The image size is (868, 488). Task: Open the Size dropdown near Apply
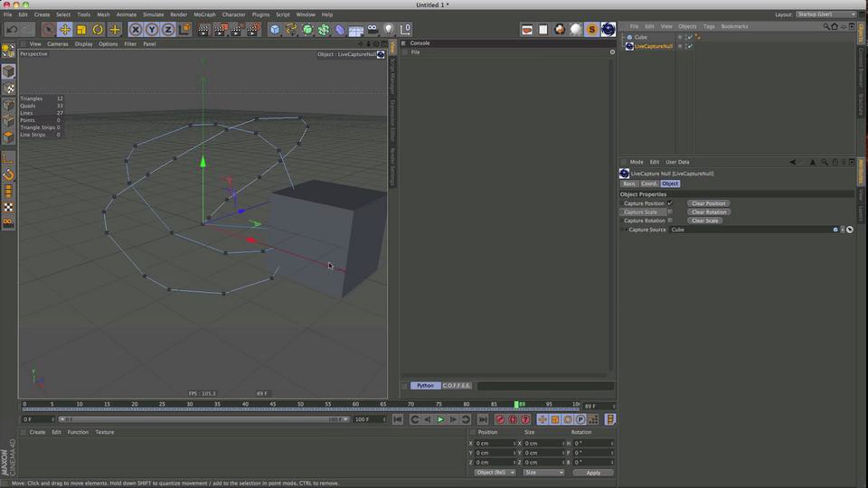pyautogui.click(x=543, y=472)
